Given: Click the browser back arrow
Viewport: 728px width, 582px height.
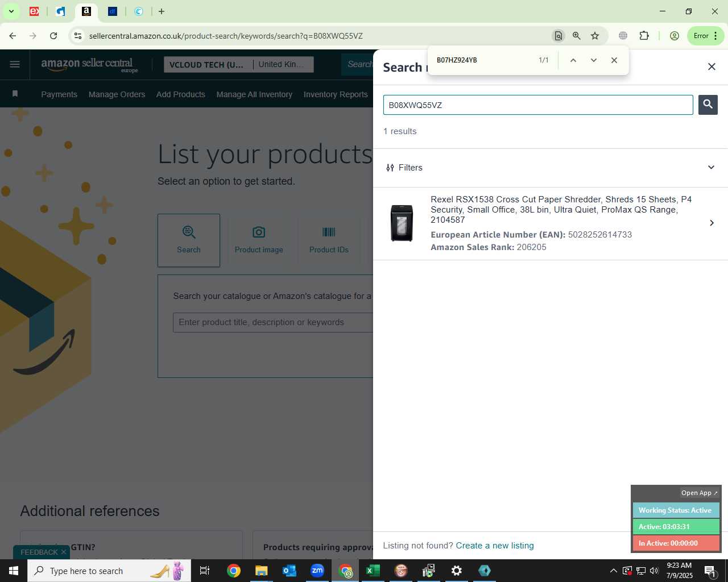Looking at the screenshot, I should point(13,36).
